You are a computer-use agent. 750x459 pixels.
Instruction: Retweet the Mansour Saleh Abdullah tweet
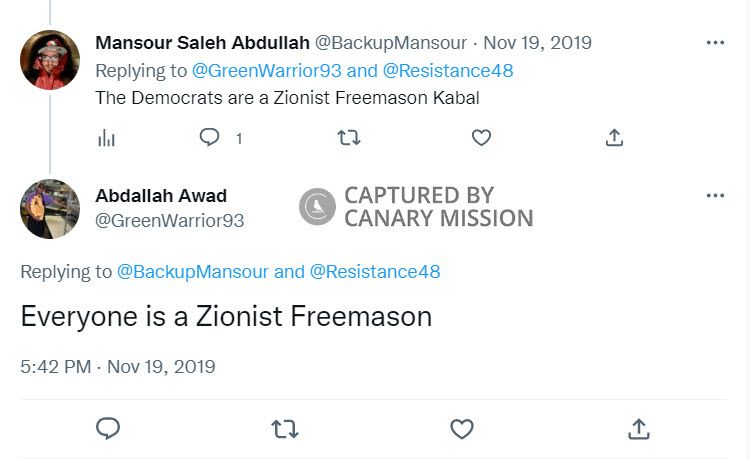coord(349,138)
